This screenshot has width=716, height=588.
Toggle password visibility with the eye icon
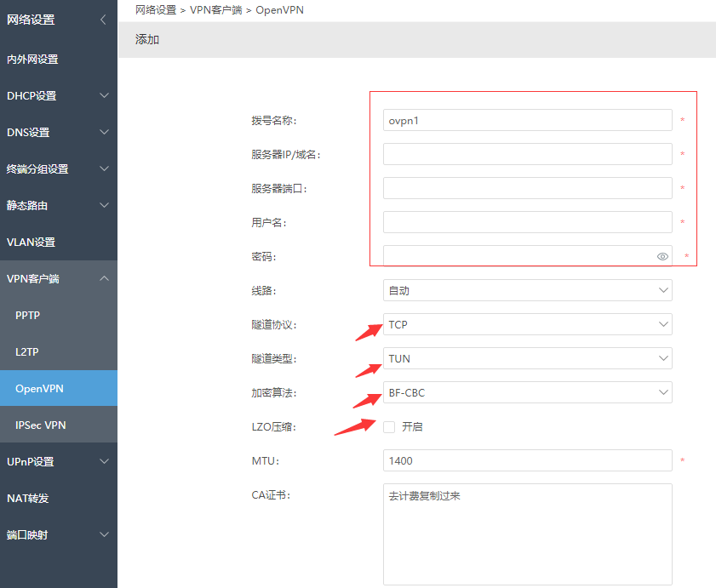coord(662,256)
